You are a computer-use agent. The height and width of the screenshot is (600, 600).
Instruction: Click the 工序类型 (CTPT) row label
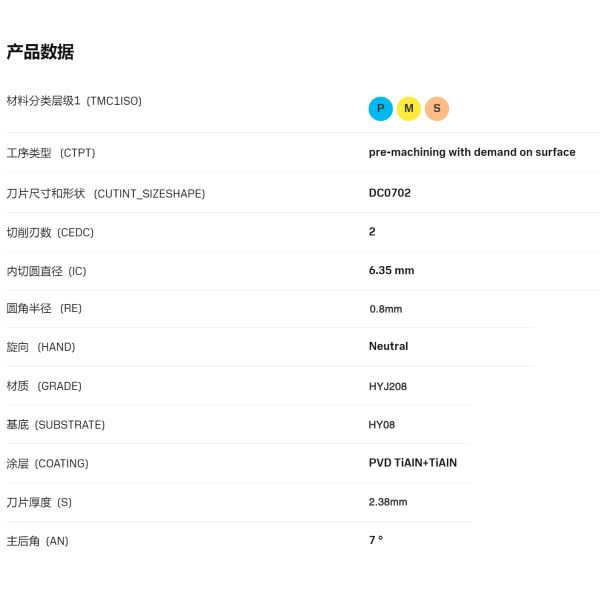pos(65,153)
